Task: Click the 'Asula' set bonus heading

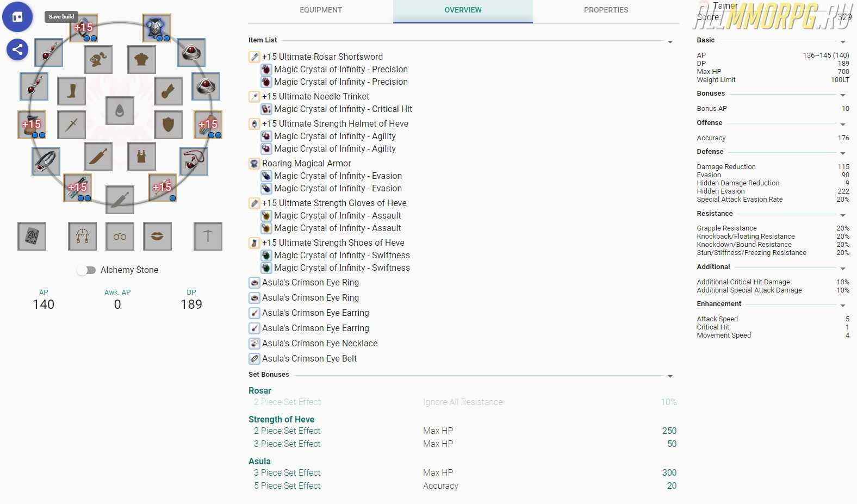Action: pyautogui.click(x=259, y=461)
